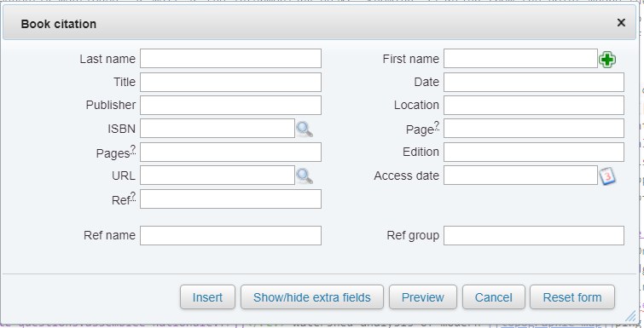
Task: Show Page field help question mark
Action: [x=437, y=125]
